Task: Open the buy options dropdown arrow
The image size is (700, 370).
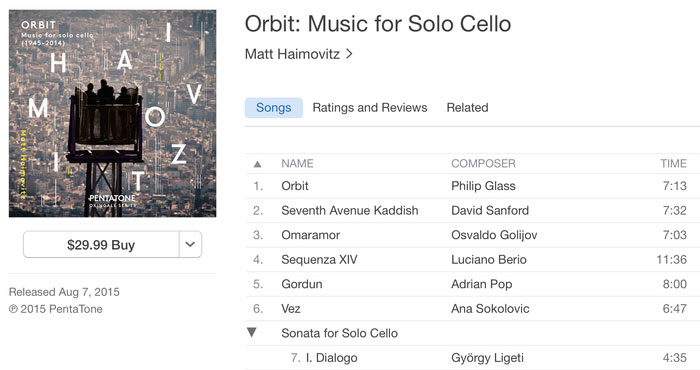Action: [190, 244]
